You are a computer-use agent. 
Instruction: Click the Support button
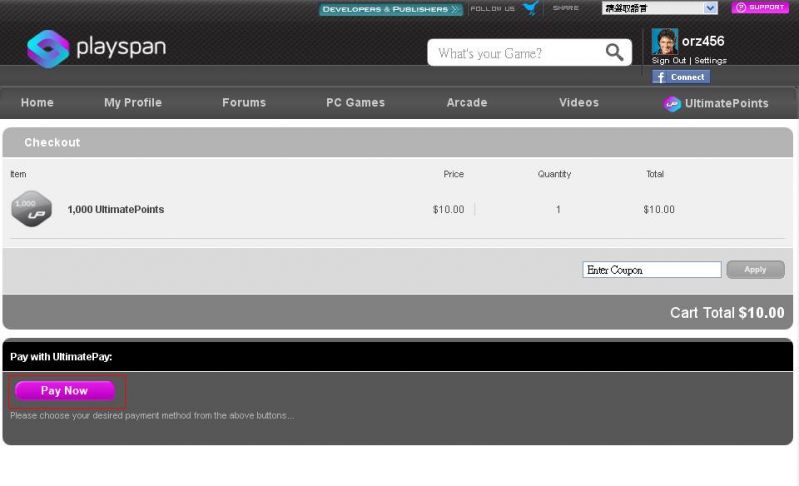[x=760, y=8]
